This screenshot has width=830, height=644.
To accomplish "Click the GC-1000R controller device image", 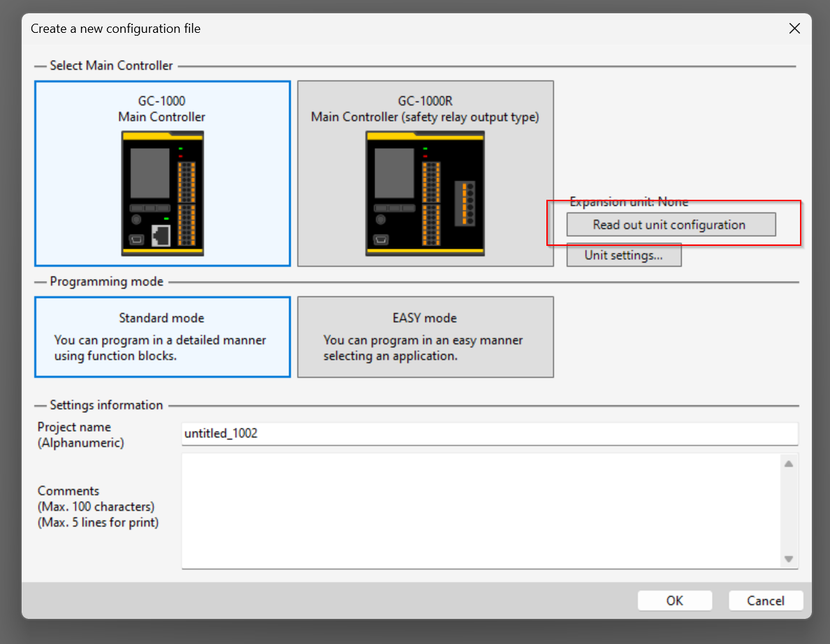I will [x=425, y=193].
